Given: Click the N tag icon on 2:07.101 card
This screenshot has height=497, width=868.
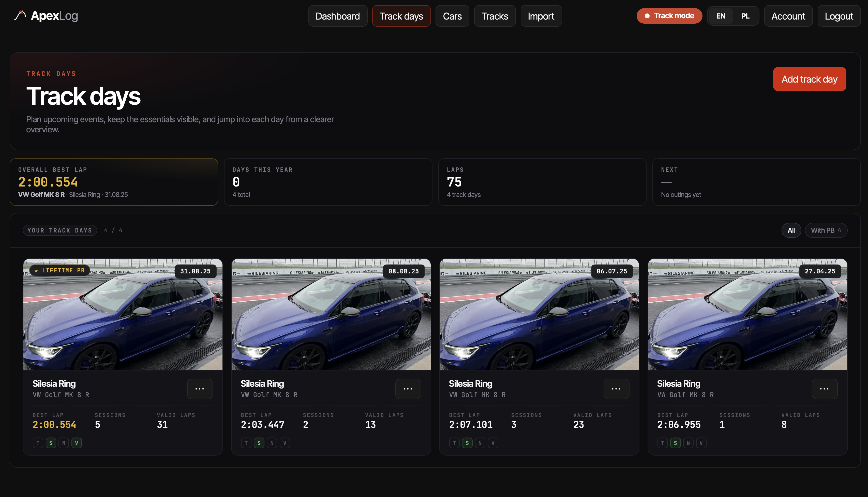Looking at the screenshot, I should click(480, 443).
